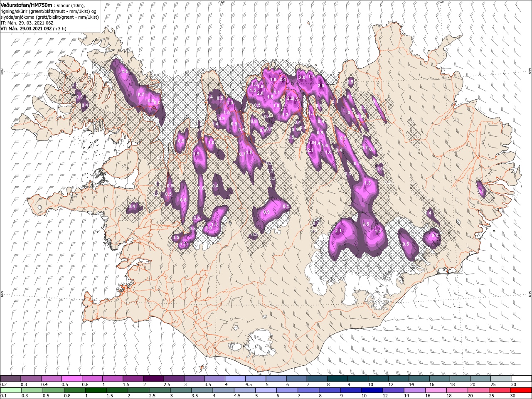Click the 20W longitude label
Viewport: 532px width, 399px height.
tap(221, 2)
